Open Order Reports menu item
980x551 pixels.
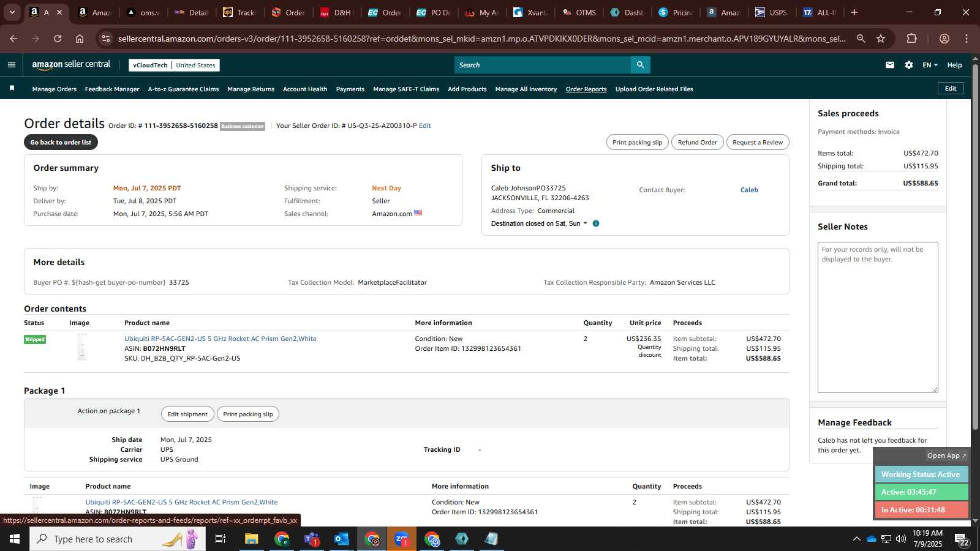[x=586, y=89]
